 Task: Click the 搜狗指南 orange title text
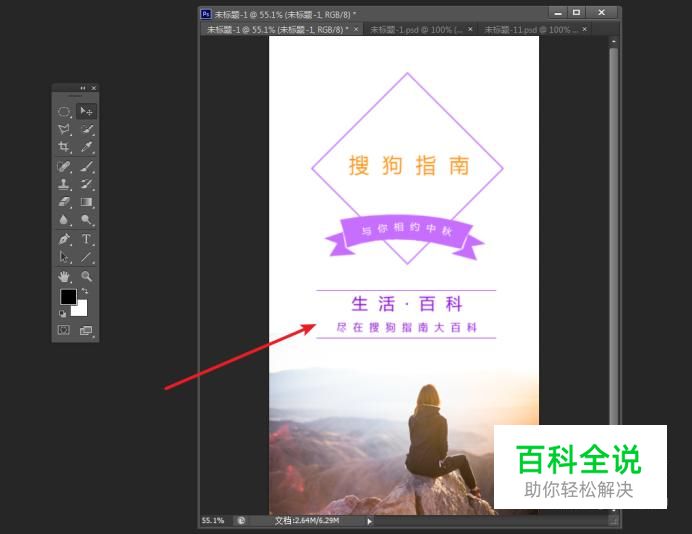point(409,165)
